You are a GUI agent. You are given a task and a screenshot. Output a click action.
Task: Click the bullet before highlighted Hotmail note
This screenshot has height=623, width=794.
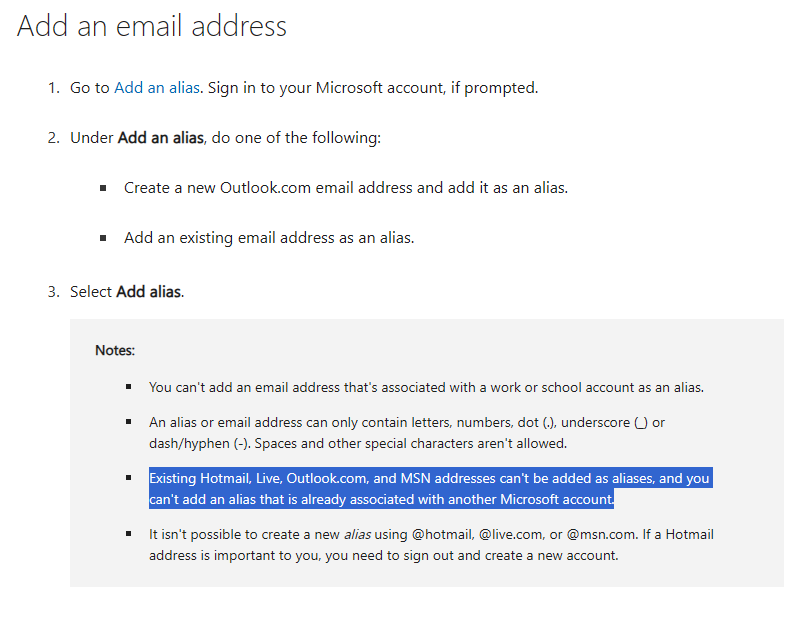pos(129,478)
